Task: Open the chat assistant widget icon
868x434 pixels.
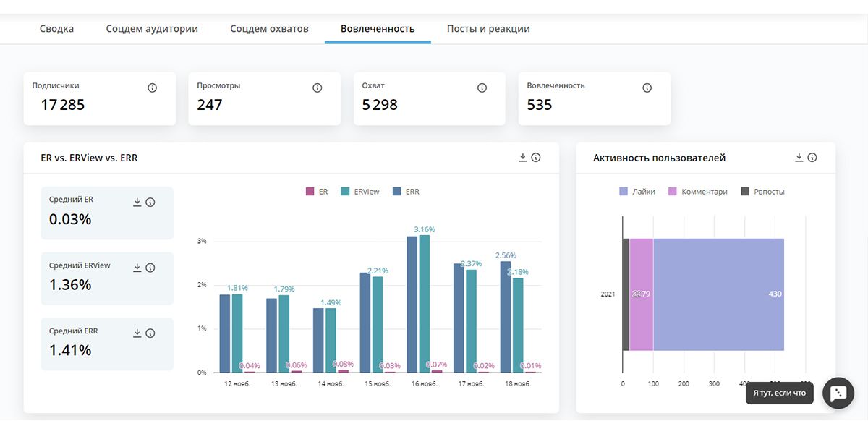Action: 838,393
